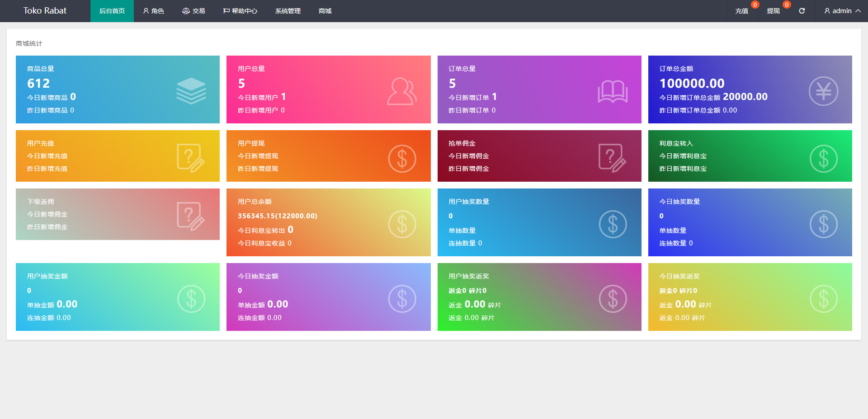Open the 交易 menu
Image resolution: width=868 pixels, height=419 pixels.
point(193,11)
